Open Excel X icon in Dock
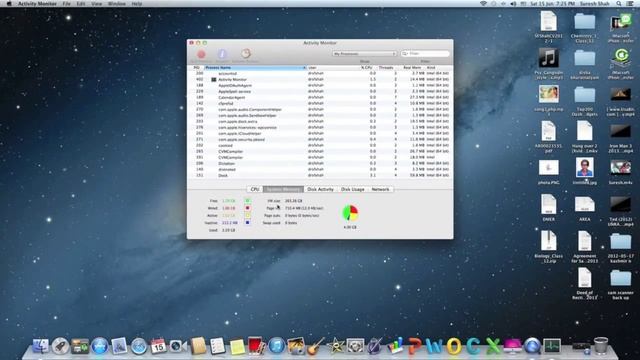This screenshot has height=360, width=640. point(493,346)
